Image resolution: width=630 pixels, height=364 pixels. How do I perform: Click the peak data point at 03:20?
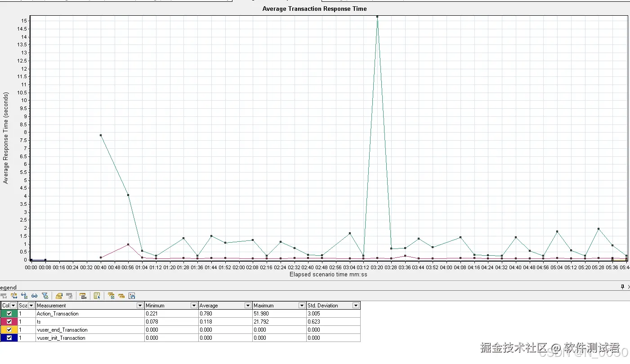[x=377, y=17]
